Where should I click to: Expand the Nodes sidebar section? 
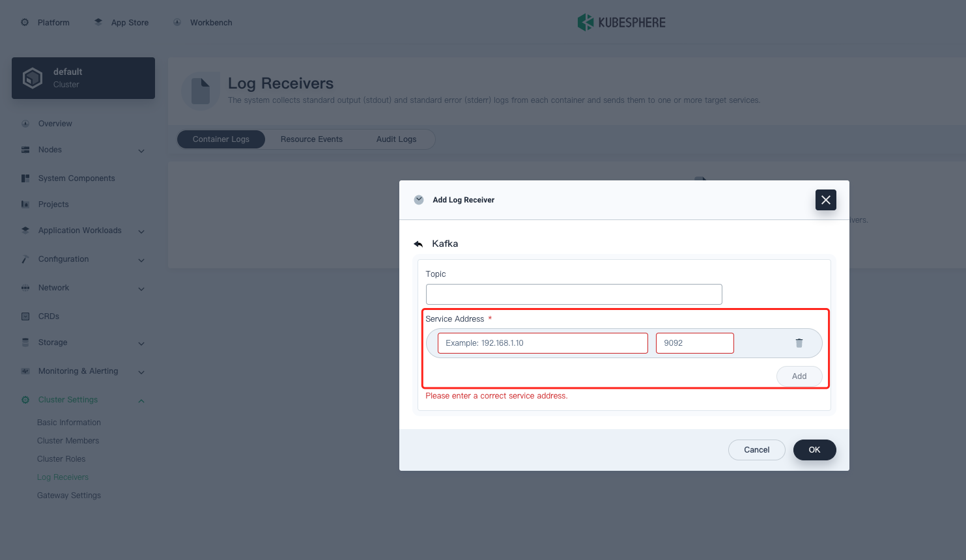pyautogui.click(x=141, y=150)
